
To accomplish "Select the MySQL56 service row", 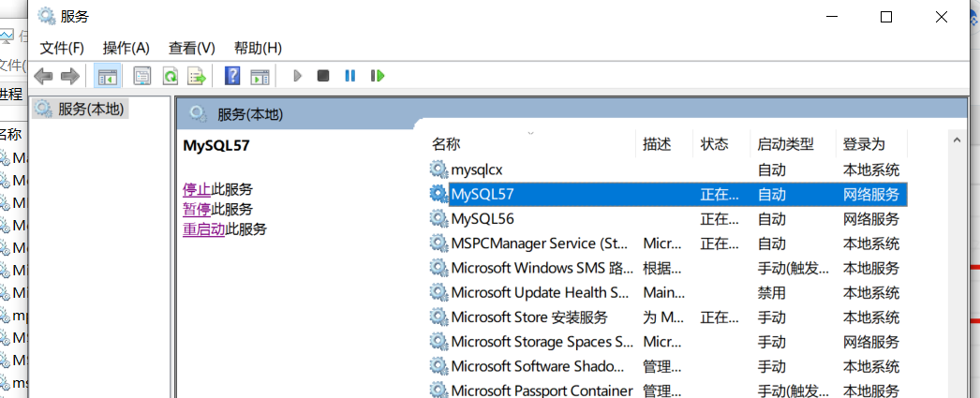I will (667, 219).
